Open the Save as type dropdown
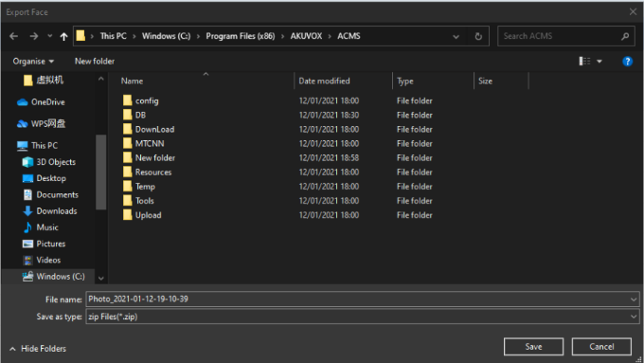Screen dimensions: 644x363 point(634,317)
